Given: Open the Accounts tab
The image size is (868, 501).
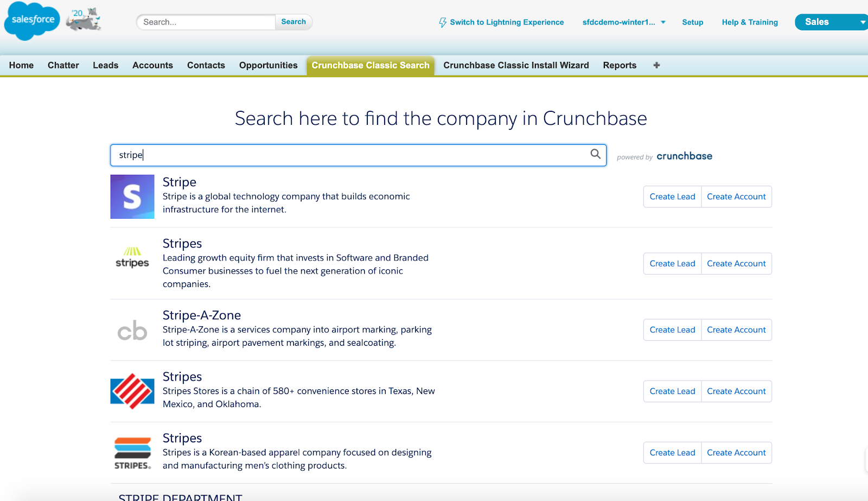Looking at the screenshot, I should (152, 65).
